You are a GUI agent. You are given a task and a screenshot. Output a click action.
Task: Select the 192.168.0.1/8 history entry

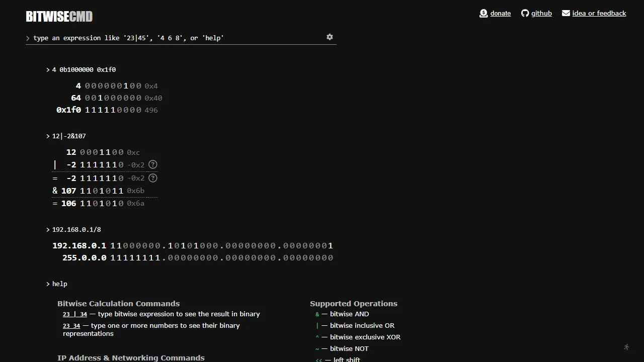76,229
